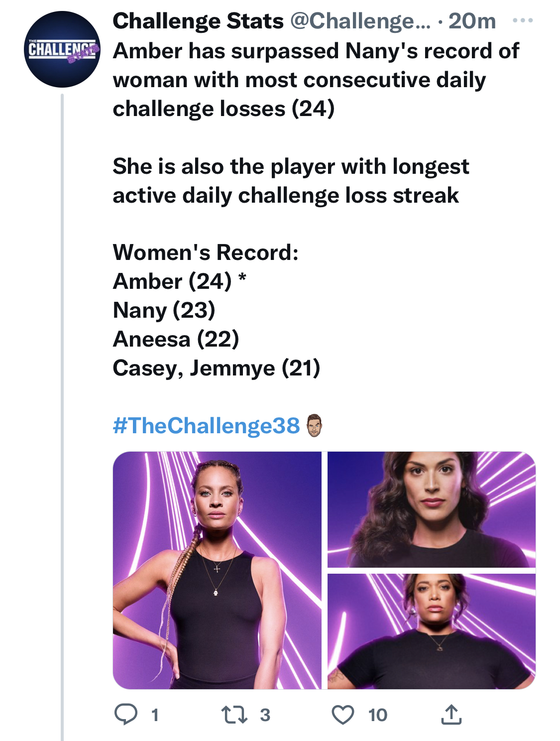The image size is (560, 741).
Task: Tap the share upload icon
Action: click(451, 714)
